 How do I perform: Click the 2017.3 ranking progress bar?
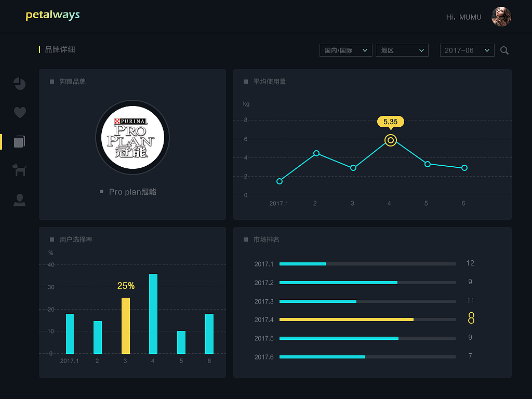pyautogui.click(x=367, y=301)
